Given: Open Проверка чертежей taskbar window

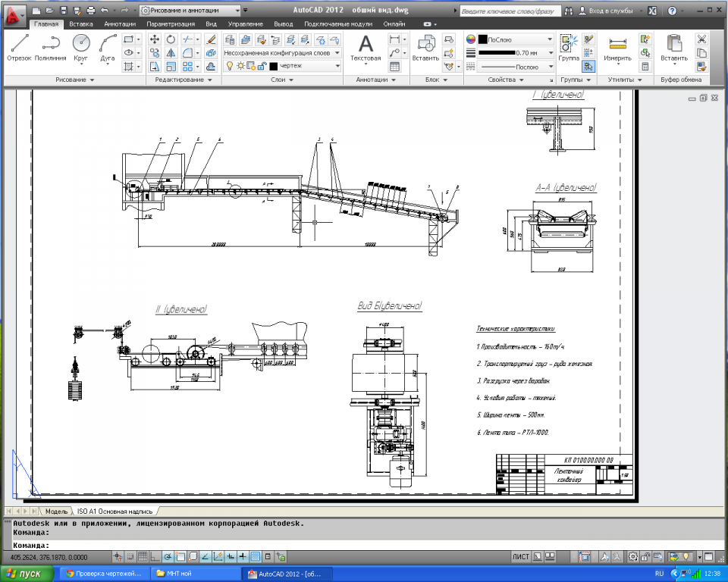Looking at the screenshot, I should (105, 574).
